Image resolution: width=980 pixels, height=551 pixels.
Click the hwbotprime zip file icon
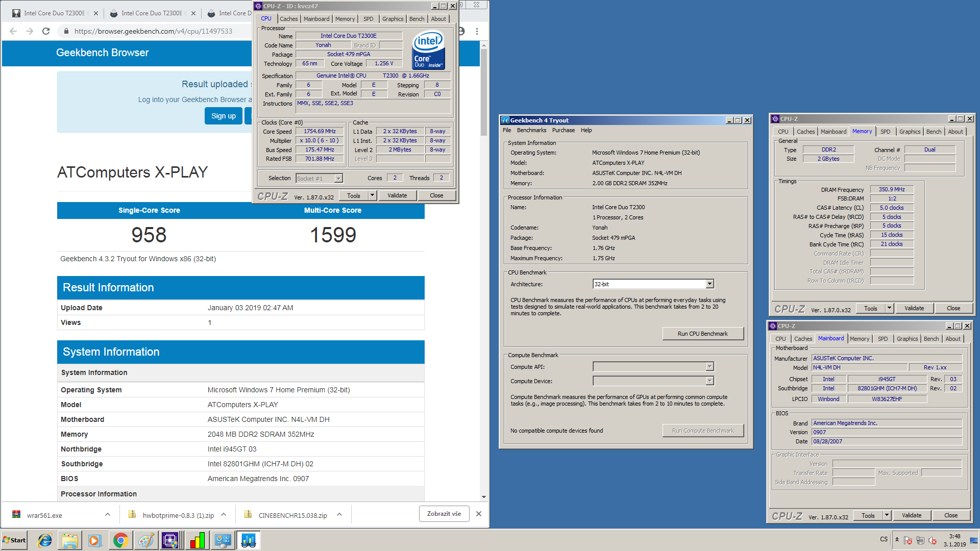tap(132, 515)
